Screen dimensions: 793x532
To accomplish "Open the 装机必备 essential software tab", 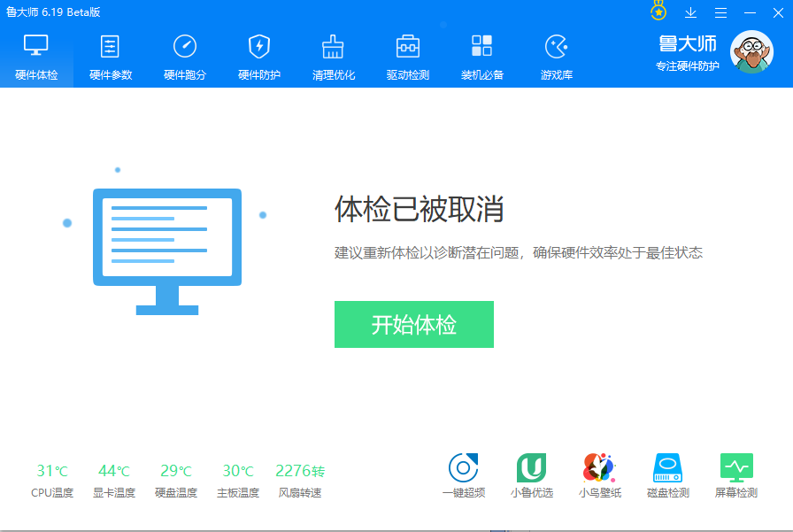I will click(x=482, y=58).
